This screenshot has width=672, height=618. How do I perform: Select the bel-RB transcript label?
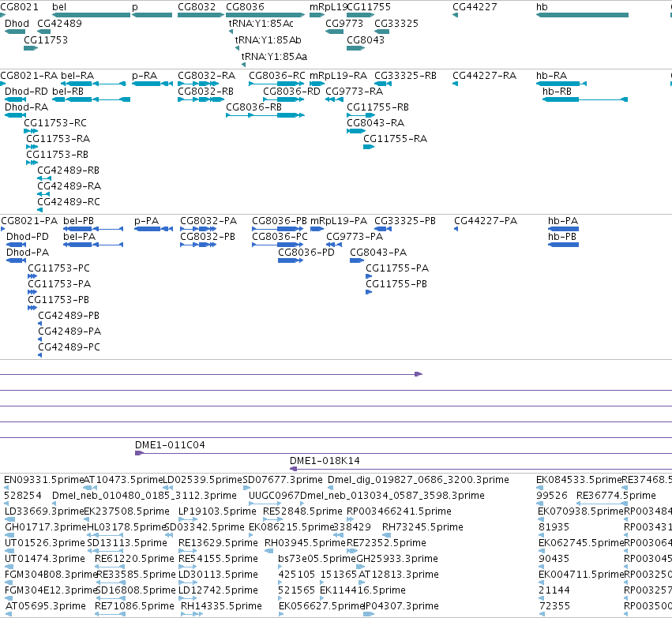point(68,92)
